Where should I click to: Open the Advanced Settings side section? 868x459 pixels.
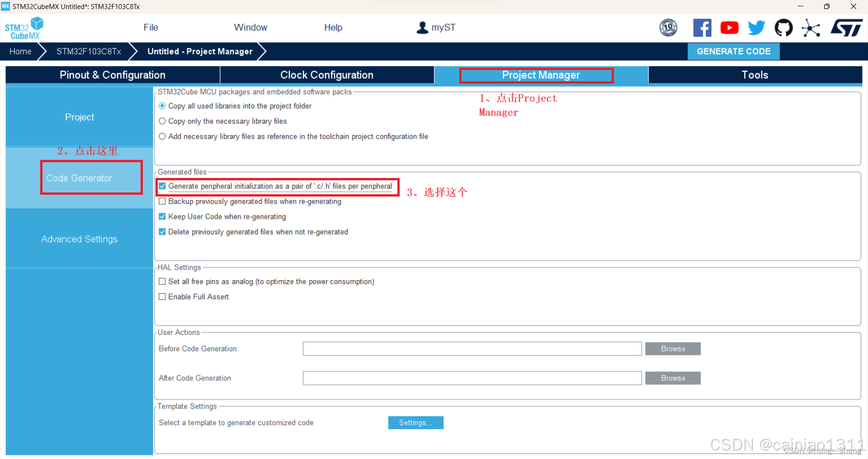pos(80,239)
